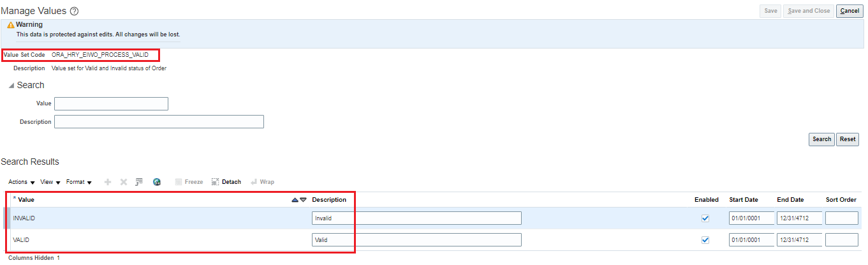Click the Query By Example icon

(139, 182)
